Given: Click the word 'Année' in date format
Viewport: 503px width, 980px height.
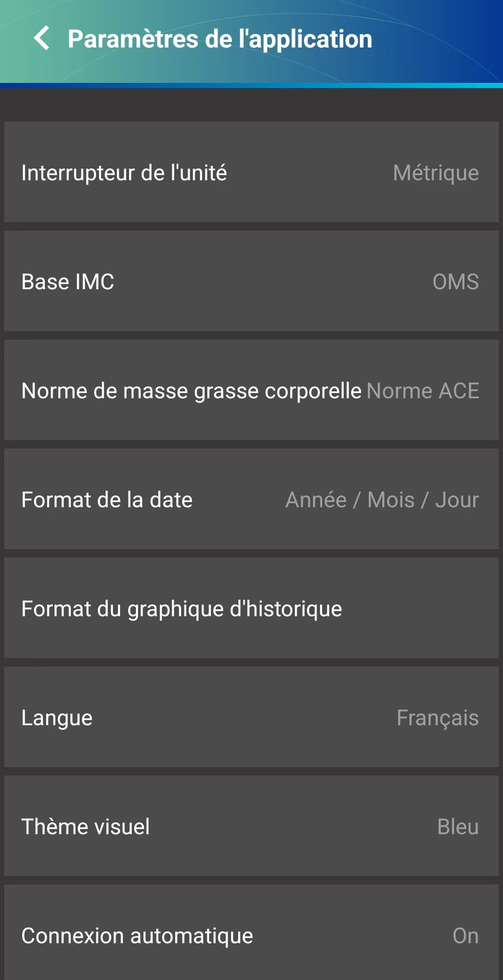Looking at the screenshot, I should click(x=316, y=500).
